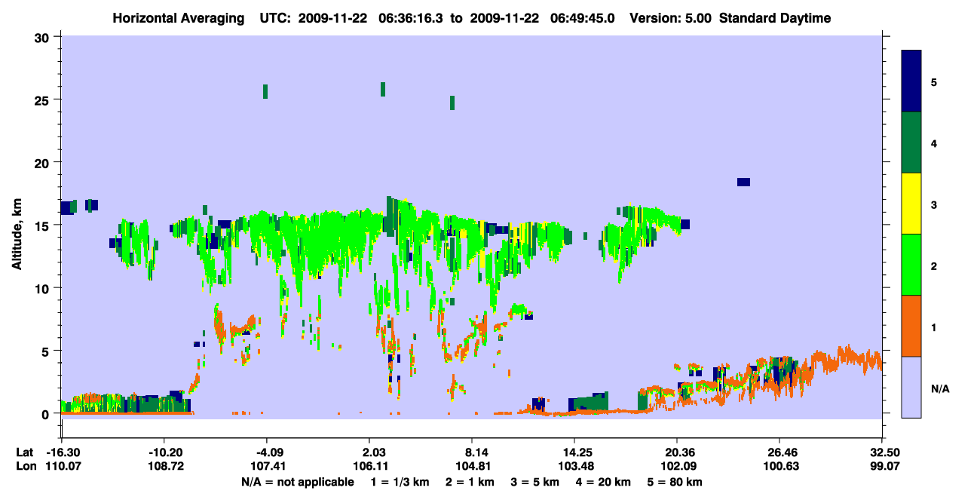
Task: Click the 'N/A = not applicable' legend text
Action: [x=298, y=482]
